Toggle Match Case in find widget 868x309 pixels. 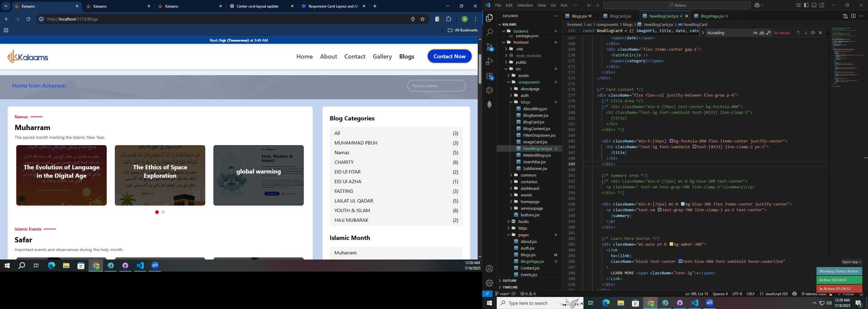(755, 33)
